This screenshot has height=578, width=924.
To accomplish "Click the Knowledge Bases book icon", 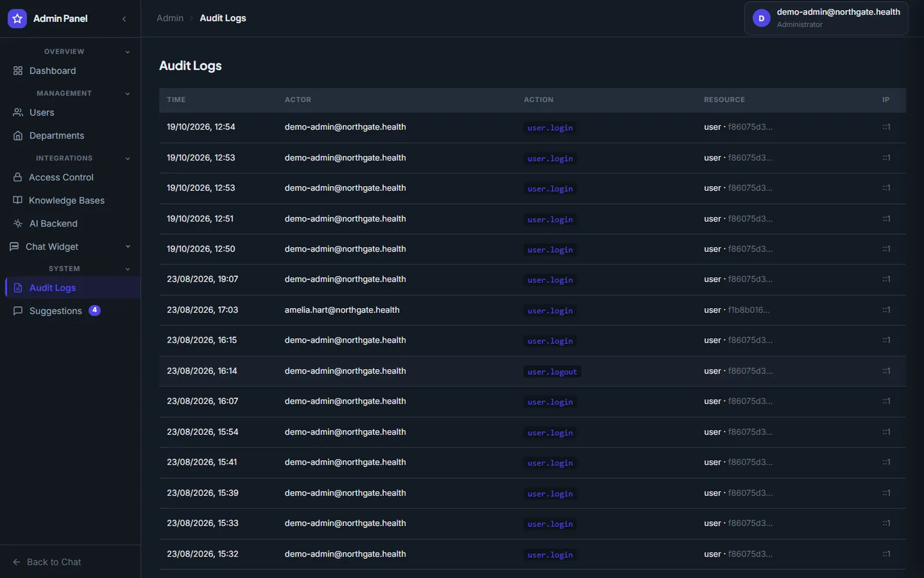I will tap(18, 200).
